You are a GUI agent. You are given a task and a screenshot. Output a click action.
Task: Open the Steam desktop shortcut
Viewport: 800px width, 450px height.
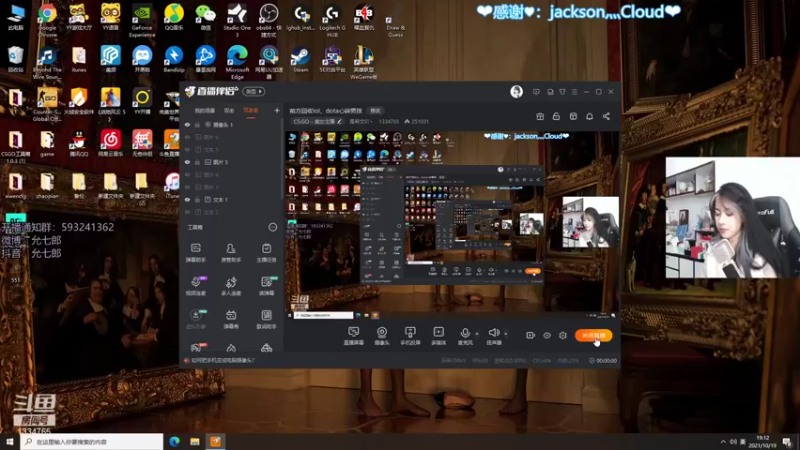click(x=300, y=60)
